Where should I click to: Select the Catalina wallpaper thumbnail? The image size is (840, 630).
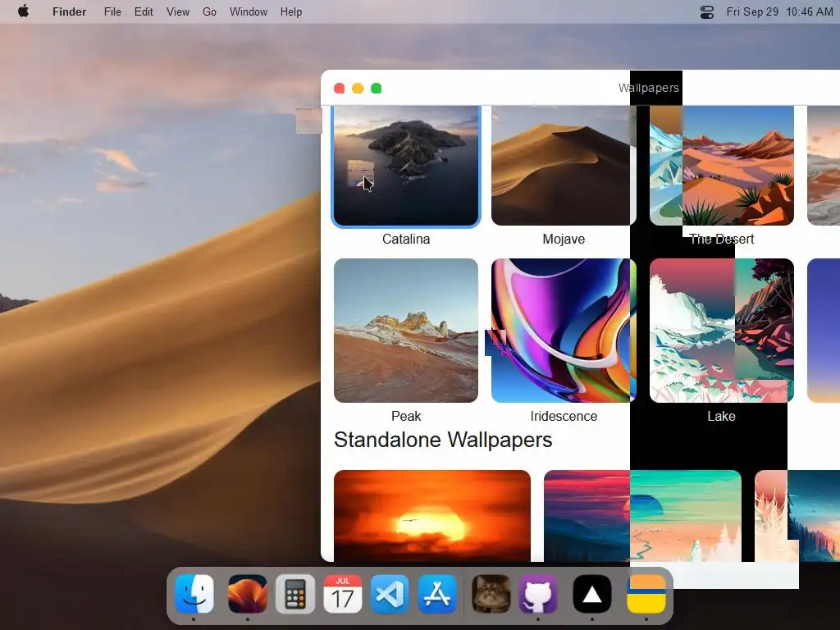406,166
